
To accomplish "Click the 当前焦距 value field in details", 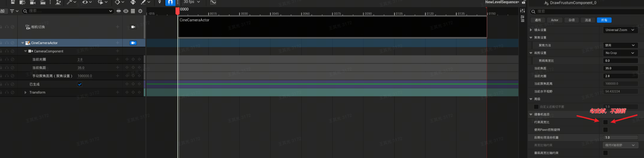I will pos(620,68).
